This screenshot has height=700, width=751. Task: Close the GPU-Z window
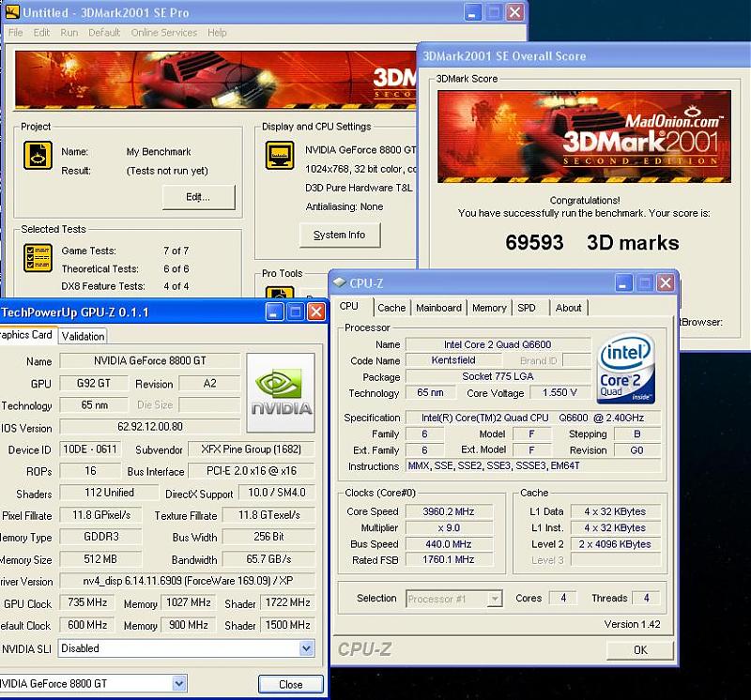tap(316, 312)
